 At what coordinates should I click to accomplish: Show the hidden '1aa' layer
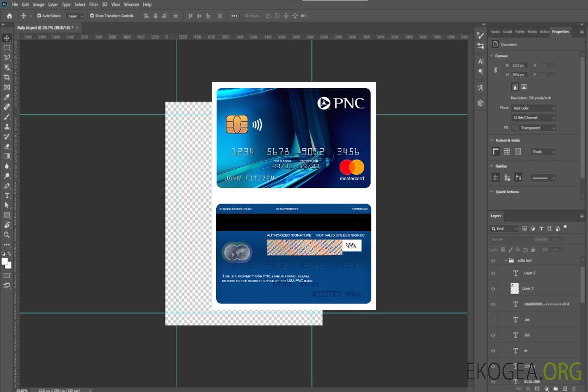pos(493,320)
